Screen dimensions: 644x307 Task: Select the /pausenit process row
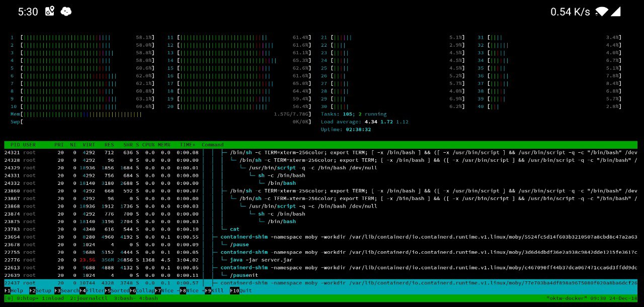pos(320,275)
